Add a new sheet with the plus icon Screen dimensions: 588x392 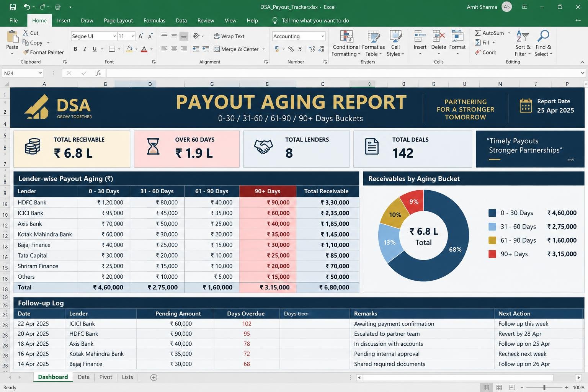[x=154, y=377]
